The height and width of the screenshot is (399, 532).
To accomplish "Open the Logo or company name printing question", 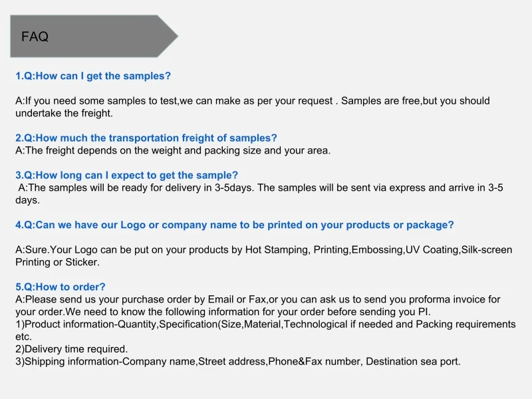I will 235,225.
